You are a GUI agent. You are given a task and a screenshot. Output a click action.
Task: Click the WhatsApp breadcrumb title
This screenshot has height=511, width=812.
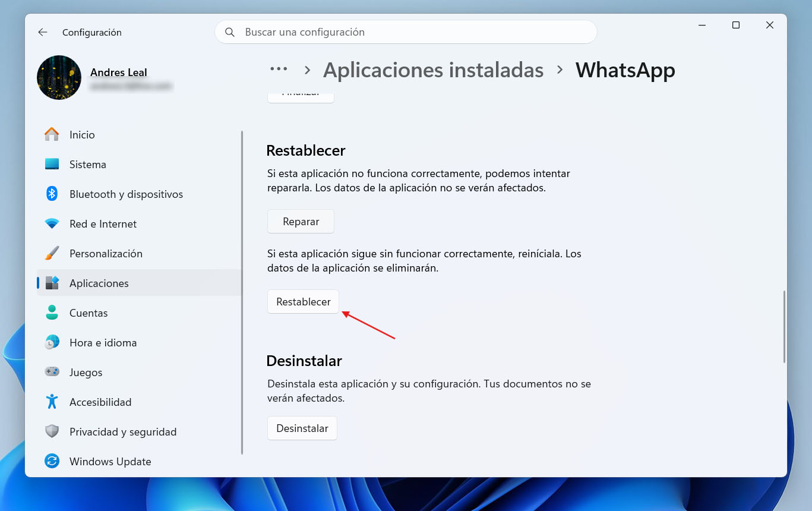click(x=625, y=70)
